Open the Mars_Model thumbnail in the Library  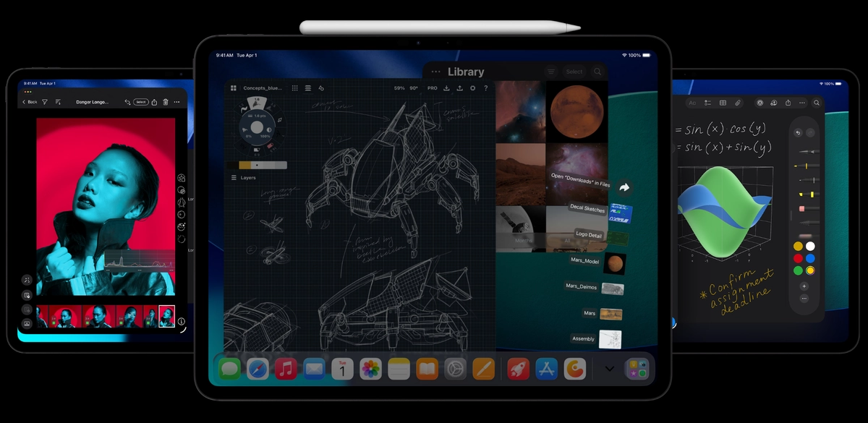click(x=613, y=263)
